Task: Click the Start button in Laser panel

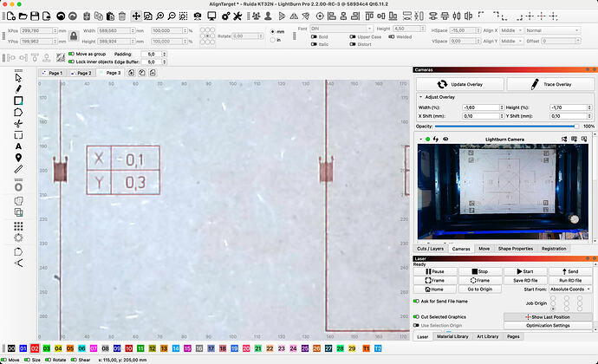Action: [525, 271]
